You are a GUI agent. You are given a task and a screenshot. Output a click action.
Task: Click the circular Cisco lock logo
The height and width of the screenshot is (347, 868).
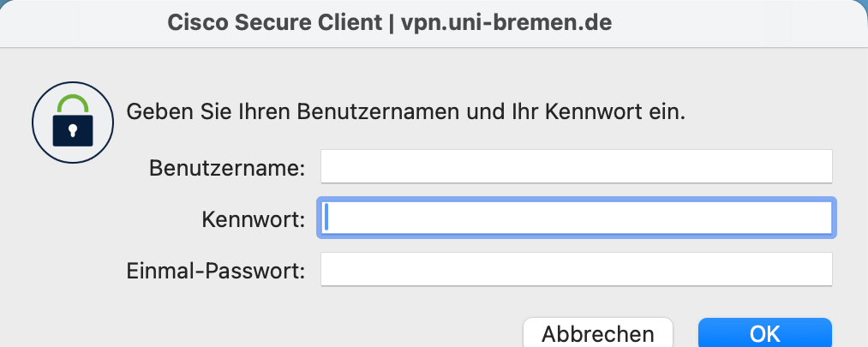[x=71, y=123]
